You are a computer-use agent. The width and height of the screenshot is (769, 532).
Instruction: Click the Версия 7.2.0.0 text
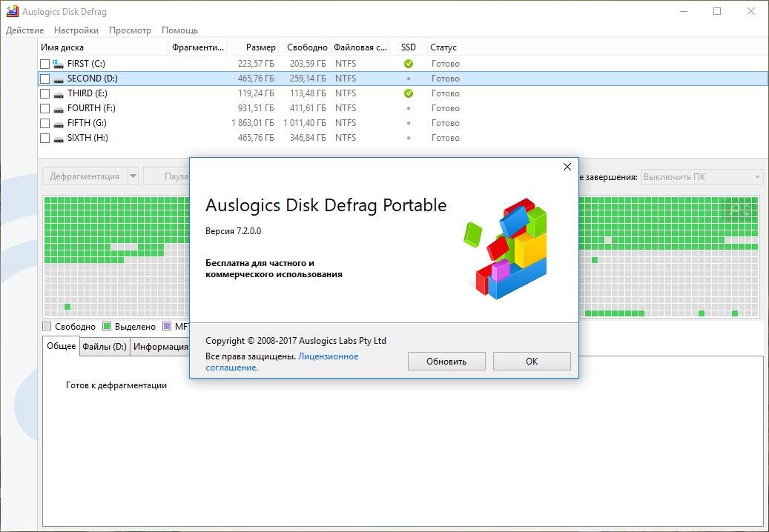pyautogui.click(x=233, y=231)
